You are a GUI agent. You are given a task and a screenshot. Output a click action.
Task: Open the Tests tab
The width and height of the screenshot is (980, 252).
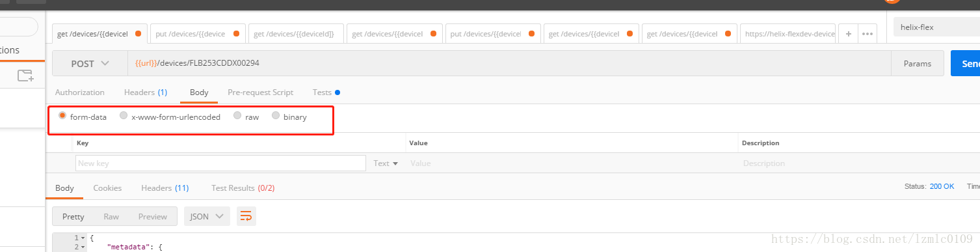(x=326, y=92)
